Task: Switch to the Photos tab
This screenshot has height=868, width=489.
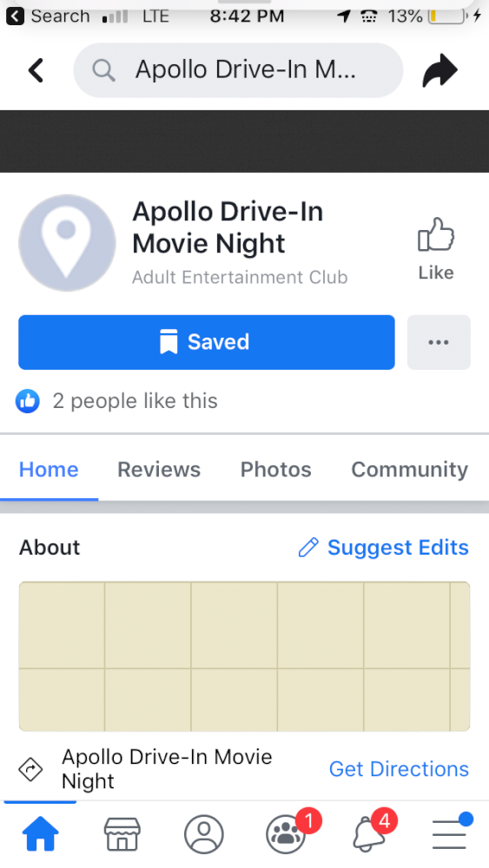Action: 276,470
